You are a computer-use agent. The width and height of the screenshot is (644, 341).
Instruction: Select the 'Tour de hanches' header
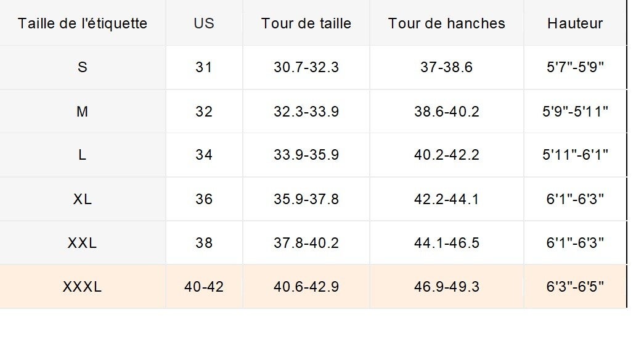(x=447, y=23)
